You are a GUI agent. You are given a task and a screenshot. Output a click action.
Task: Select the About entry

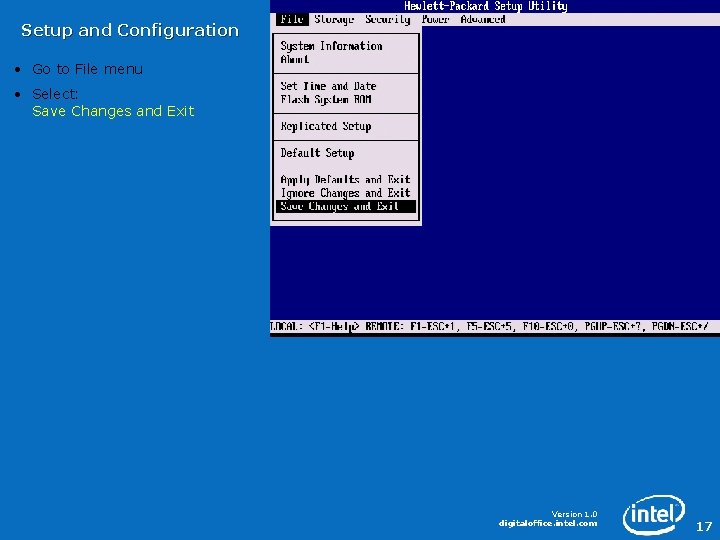[x=295, y=59]
